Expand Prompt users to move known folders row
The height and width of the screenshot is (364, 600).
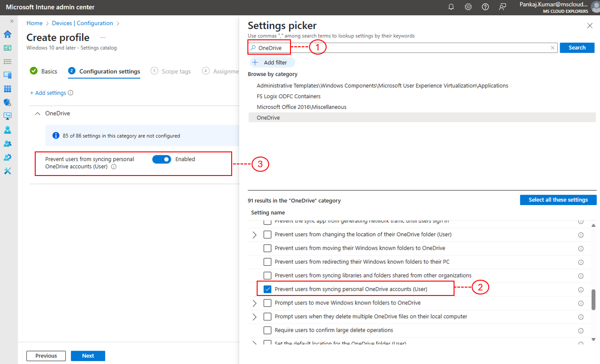(x=254, y=303)
